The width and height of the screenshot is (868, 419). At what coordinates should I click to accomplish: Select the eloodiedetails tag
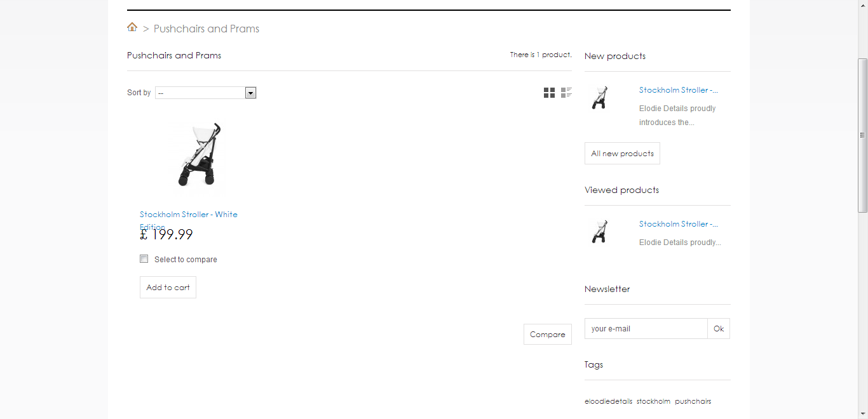[608, 401]
